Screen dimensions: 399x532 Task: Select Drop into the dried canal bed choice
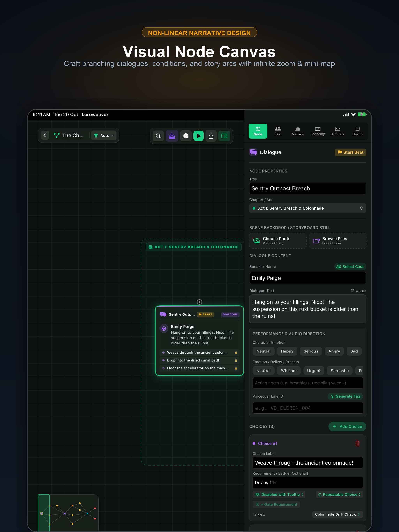199,360
